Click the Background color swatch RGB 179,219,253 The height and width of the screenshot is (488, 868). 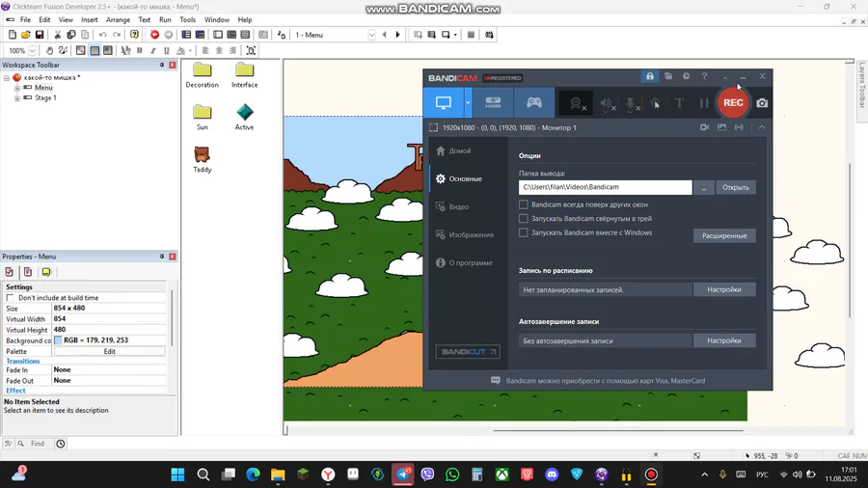click(x=58, y=340)
